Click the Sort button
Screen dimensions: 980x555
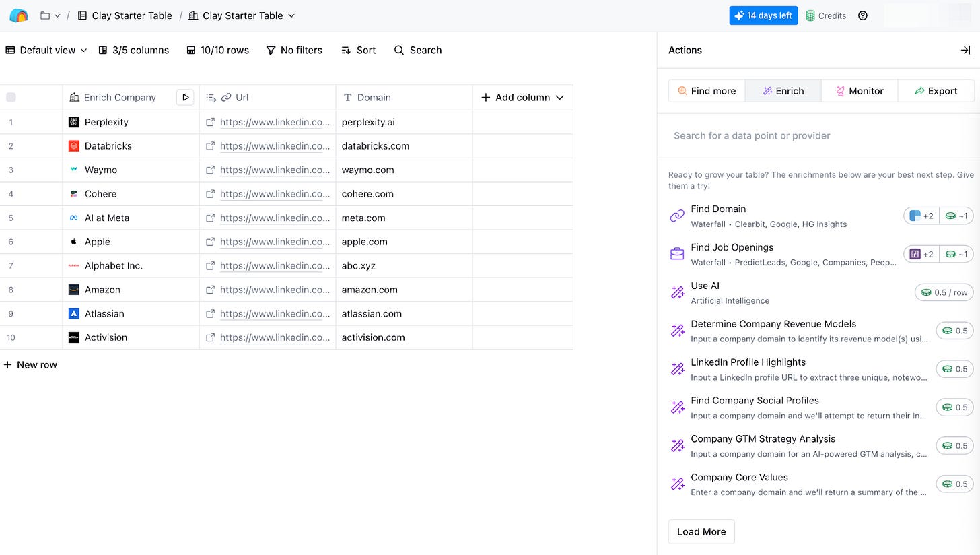[358, 50]
